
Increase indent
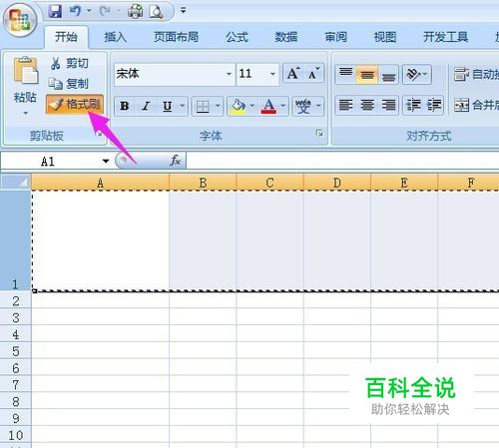coord(434,106)
